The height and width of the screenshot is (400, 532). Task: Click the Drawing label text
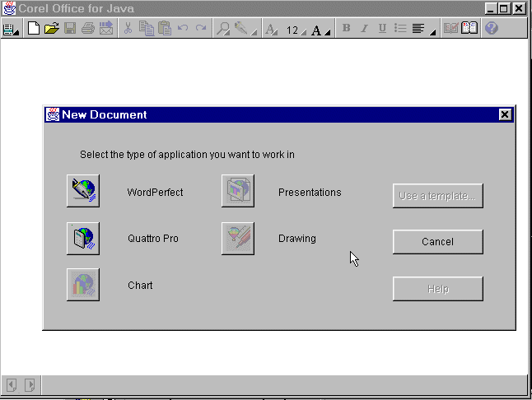[297, 239]
